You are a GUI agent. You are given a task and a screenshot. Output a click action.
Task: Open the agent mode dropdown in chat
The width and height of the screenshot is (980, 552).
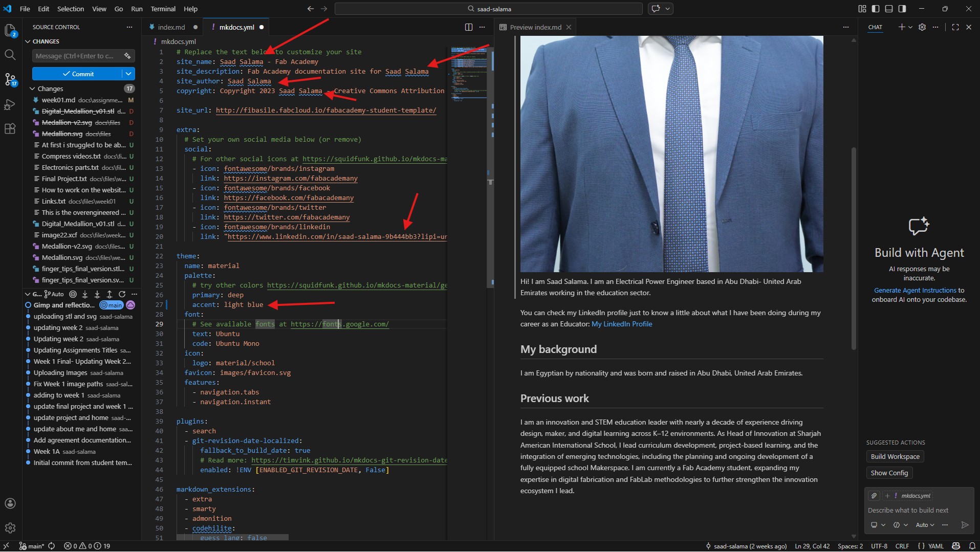point(901,525)
